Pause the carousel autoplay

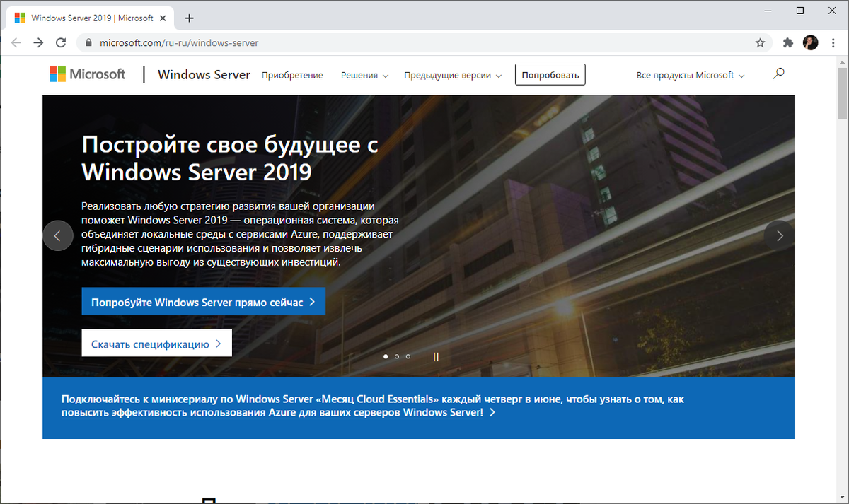[x=436, y=357]
